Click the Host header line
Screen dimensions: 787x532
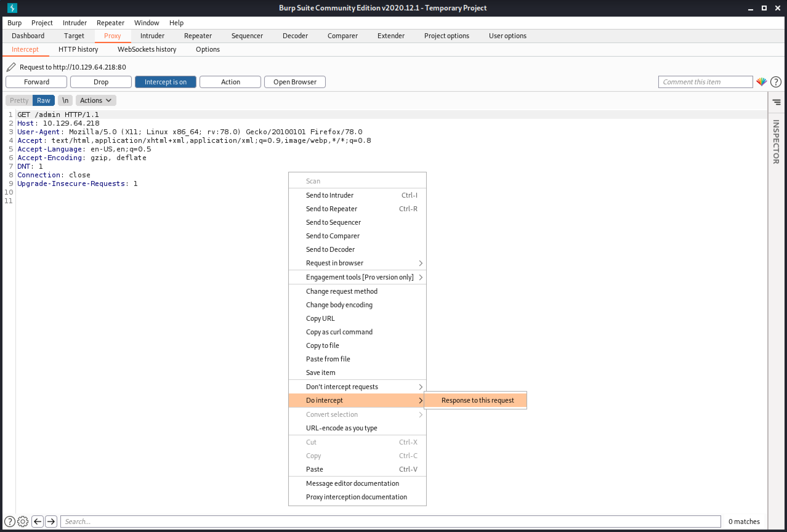(x=58, y=123)
